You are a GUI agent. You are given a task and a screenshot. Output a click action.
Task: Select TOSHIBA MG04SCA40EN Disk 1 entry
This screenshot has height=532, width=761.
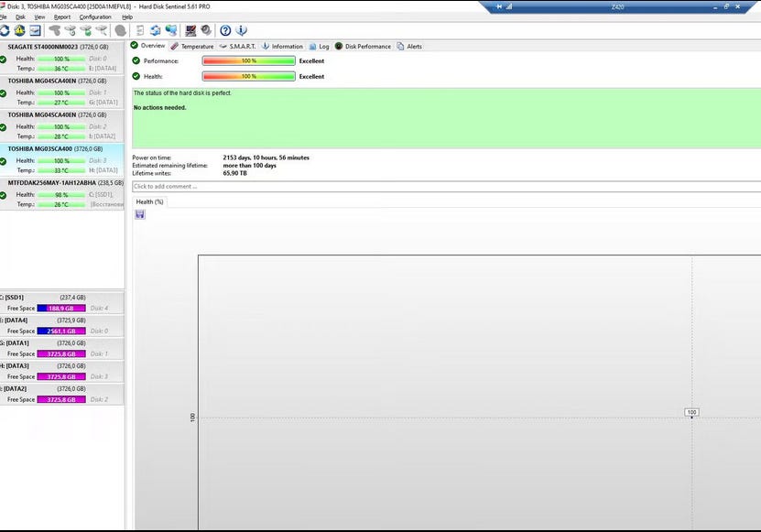click(x=62, y=92)
